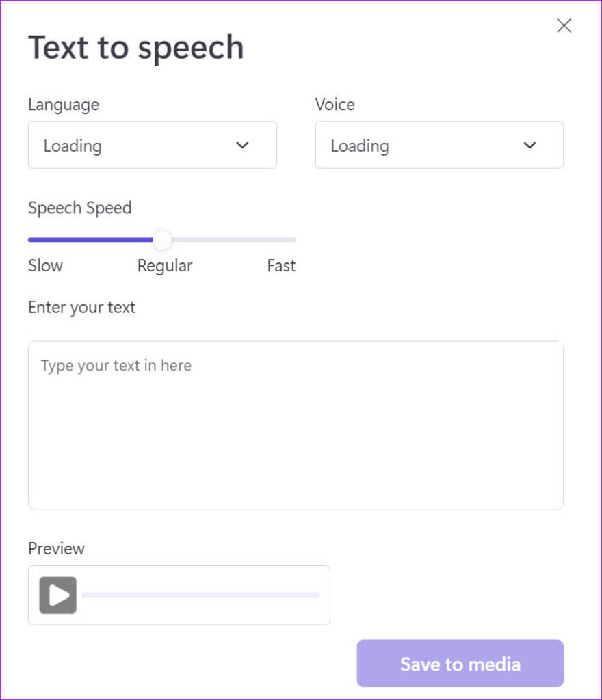The width and height of the screenshot is (602, 700).
Task: Close the Text to speech dialog
Action: pyautogui.click(x=564, y=25)
